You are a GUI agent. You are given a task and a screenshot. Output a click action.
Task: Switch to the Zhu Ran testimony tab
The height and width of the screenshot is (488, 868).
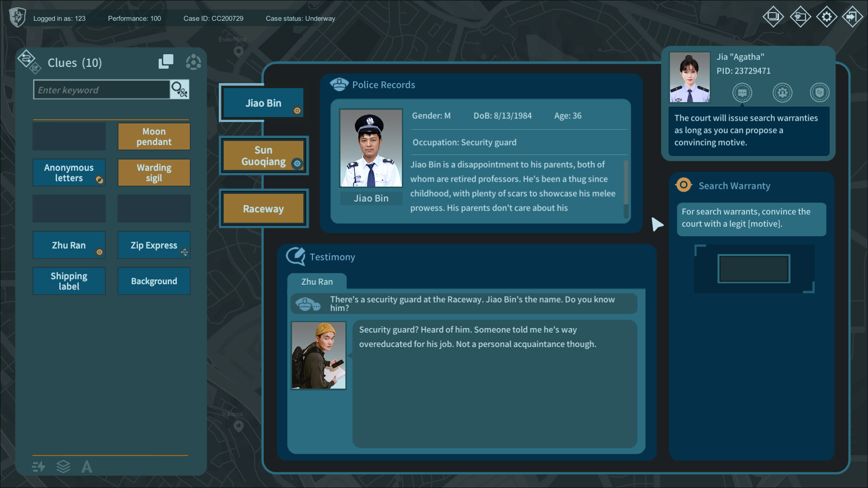click(x=317, y=282)
